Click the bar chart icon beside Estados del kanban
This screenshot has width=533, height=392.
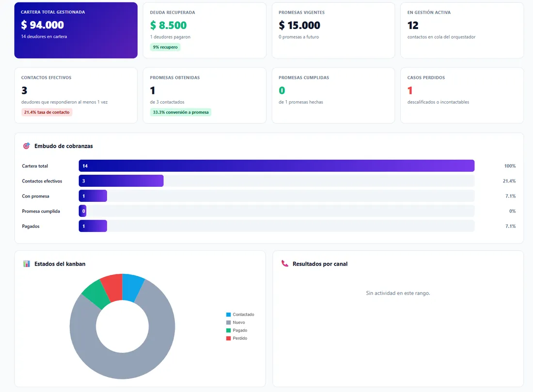point(27,264)
